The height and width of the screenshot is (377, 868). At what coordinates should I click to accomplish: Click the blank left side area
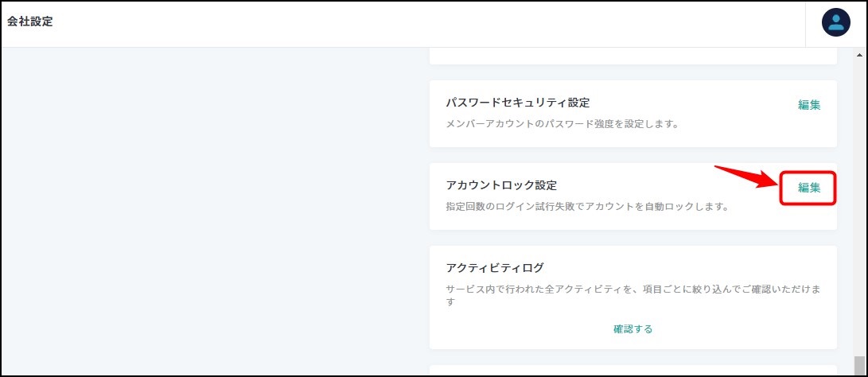(x=207, y=207)
